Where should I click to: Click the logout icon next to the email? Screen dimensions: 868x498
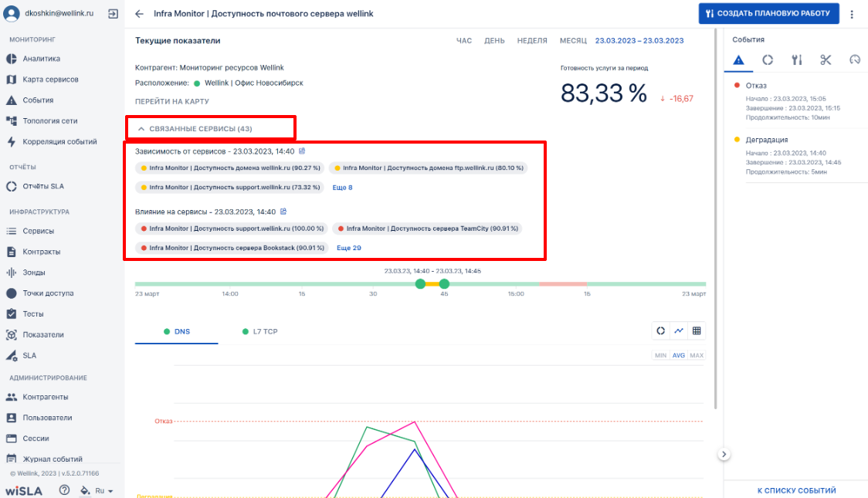(113, 14)
